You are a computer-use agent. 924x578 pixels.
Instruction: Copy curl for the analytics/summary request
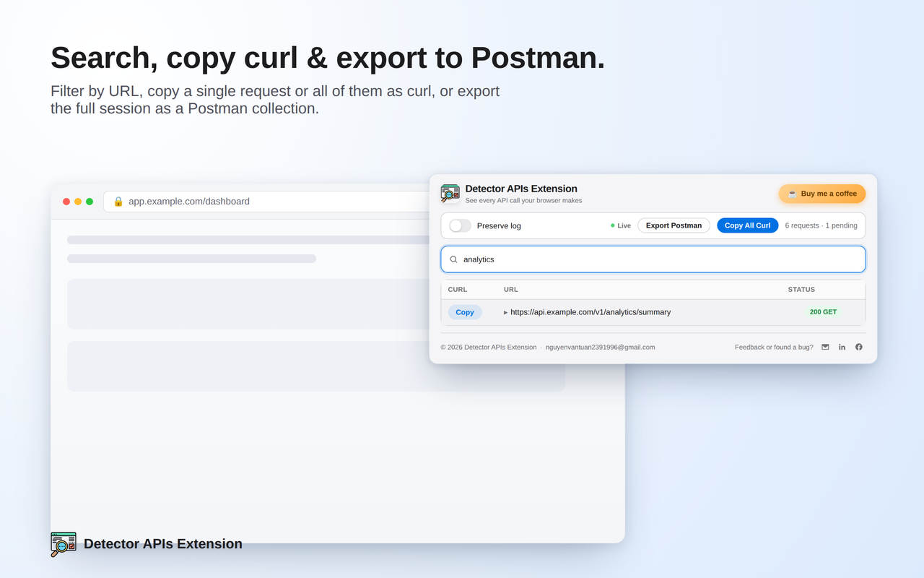pyautogui.click(x=465, y=312)
